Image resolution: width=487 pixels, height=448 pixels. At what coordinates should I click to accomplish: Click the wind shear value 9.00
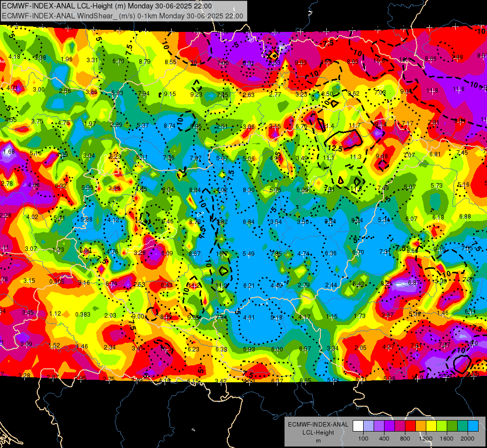[x=138, y=316]
